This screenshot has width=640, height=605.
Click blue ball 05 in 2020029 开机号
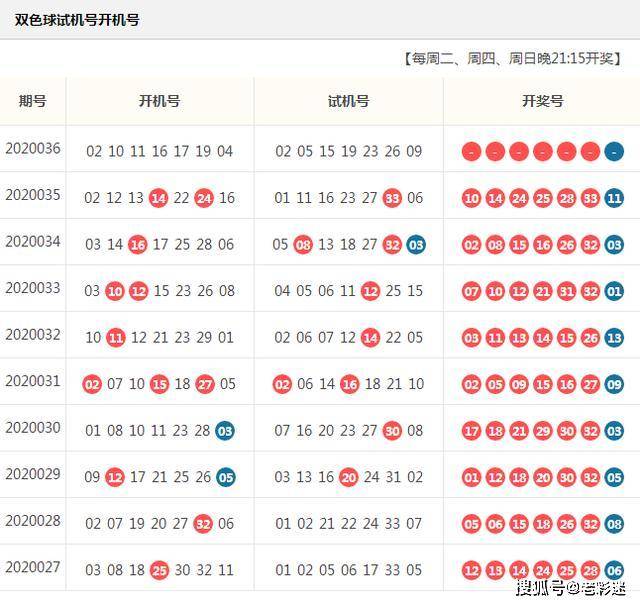(226, 477)
